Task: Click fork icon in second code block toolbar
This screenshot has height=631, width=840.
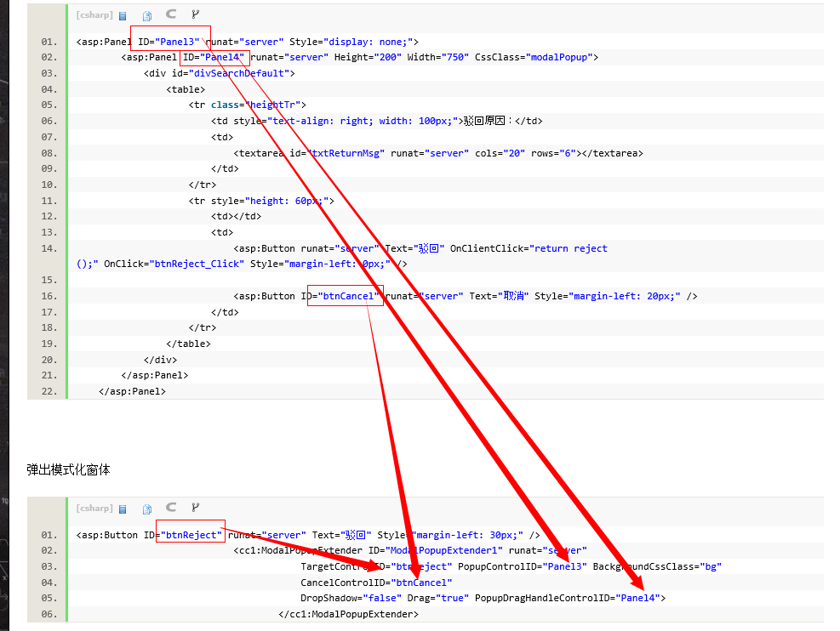Action: click(195, 508)
